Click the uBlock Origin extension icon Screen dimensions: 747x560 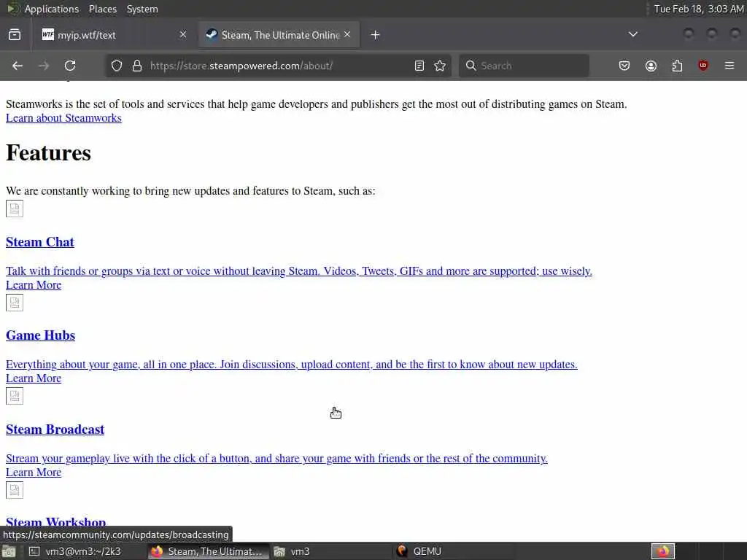pos(703,66)
